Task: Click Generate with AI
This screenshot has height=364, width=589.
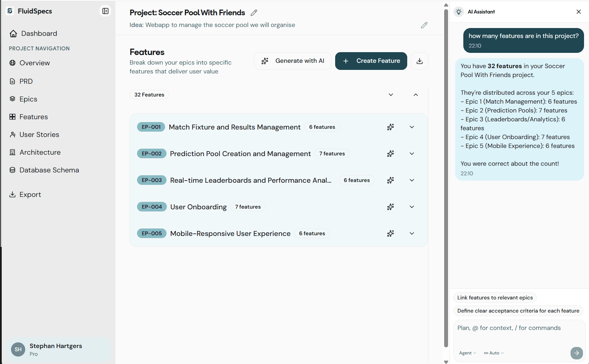Action: click(x=293, y=61)
